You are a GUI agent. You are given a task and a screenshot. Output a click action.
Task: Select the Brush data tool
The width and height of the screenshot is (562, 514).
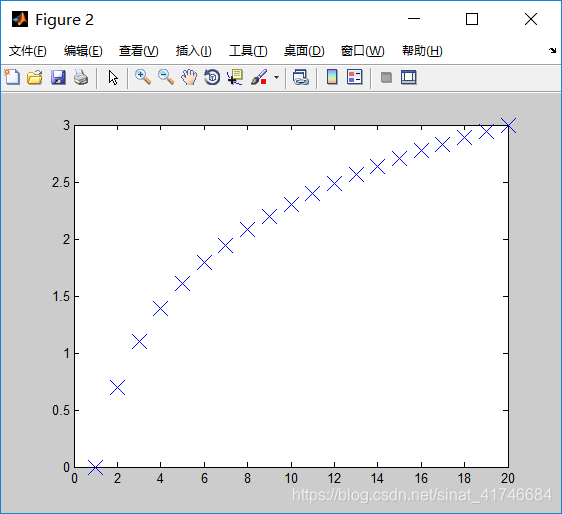[x=259, y=77]
